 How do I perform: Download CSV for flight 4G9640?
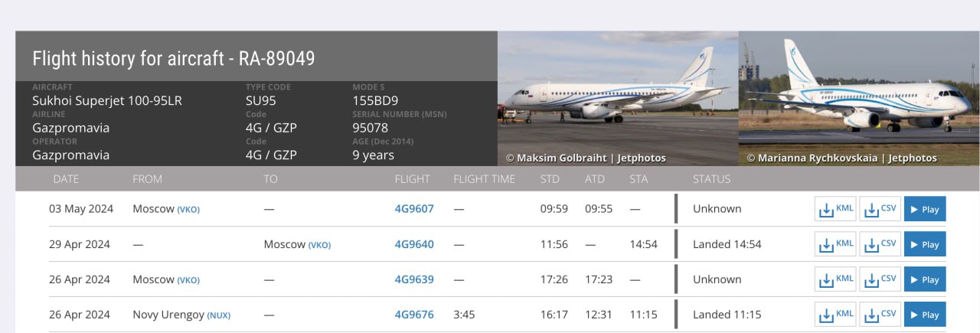point(880,244)
